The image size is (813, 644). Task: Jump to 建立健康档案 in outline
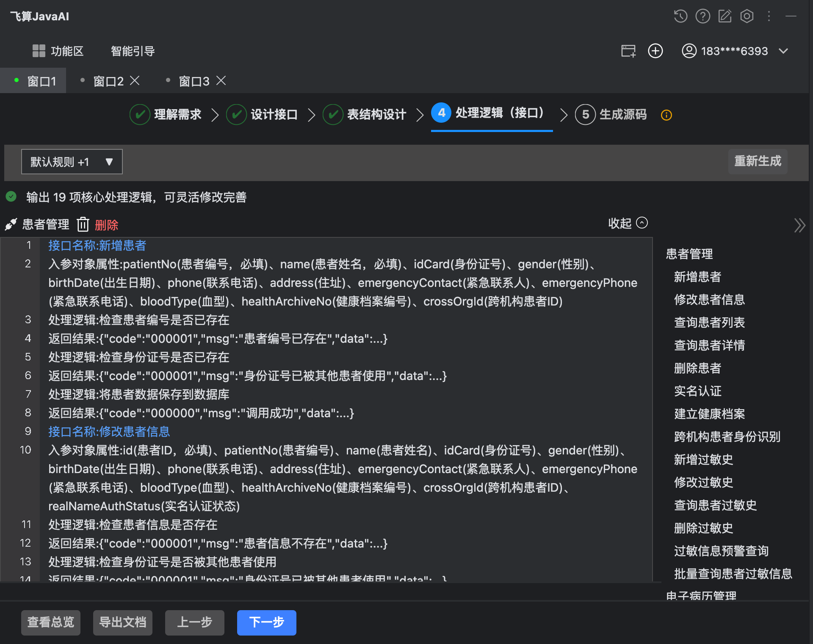710,414
